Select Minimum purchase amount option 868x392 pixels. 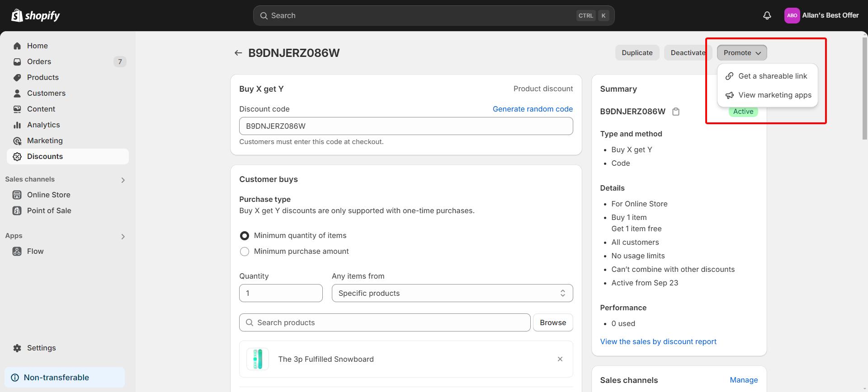click(245, 252)
